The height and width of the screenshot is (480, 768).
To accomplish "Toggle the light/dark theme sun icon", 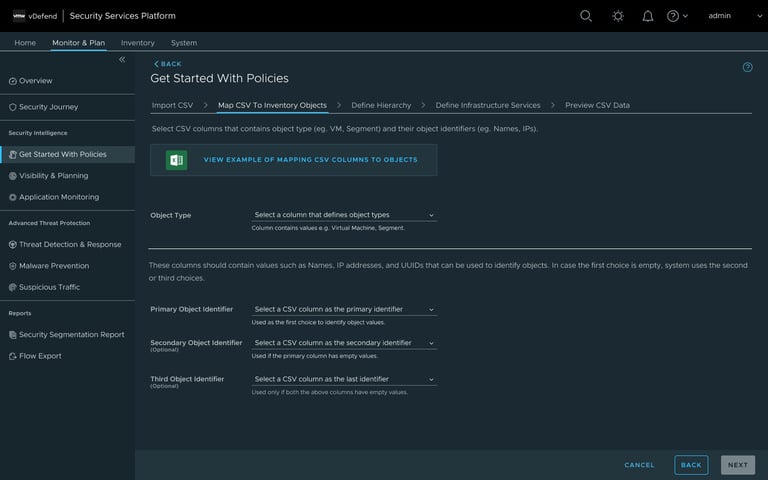I will tap(618, 16).
